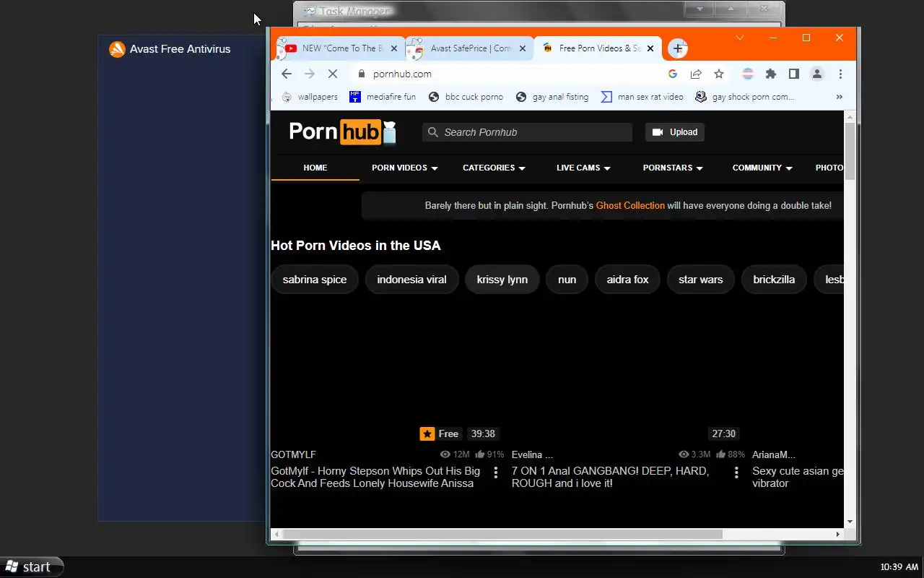
Task: Click the 'Hot Videos in the USA' heading
Action: 356,246
